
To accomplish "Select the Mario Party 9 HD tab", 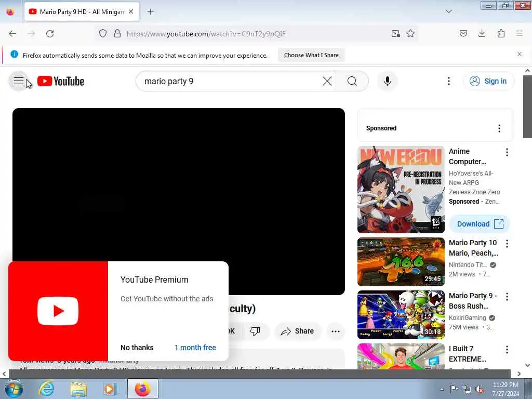I will point(82,12).
